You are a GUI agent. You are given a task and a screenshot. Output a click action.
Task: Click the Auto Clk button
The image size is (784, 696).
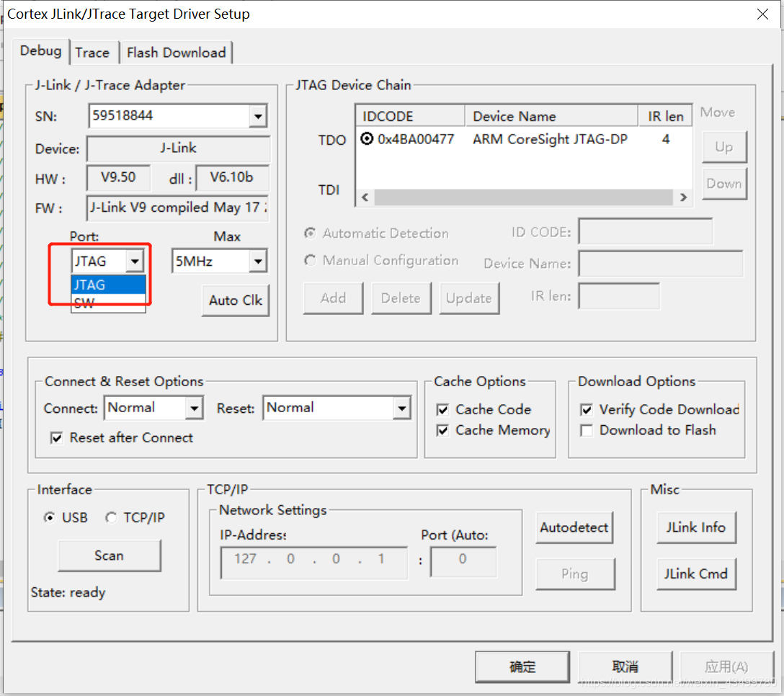click(236, 300)
